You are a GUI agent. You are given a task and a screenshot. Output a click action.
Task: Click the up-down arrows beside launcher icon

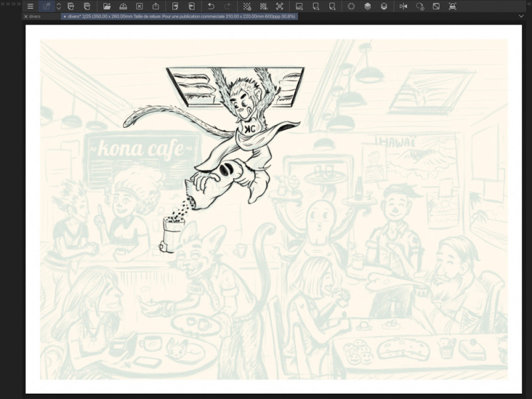(57, 6)
